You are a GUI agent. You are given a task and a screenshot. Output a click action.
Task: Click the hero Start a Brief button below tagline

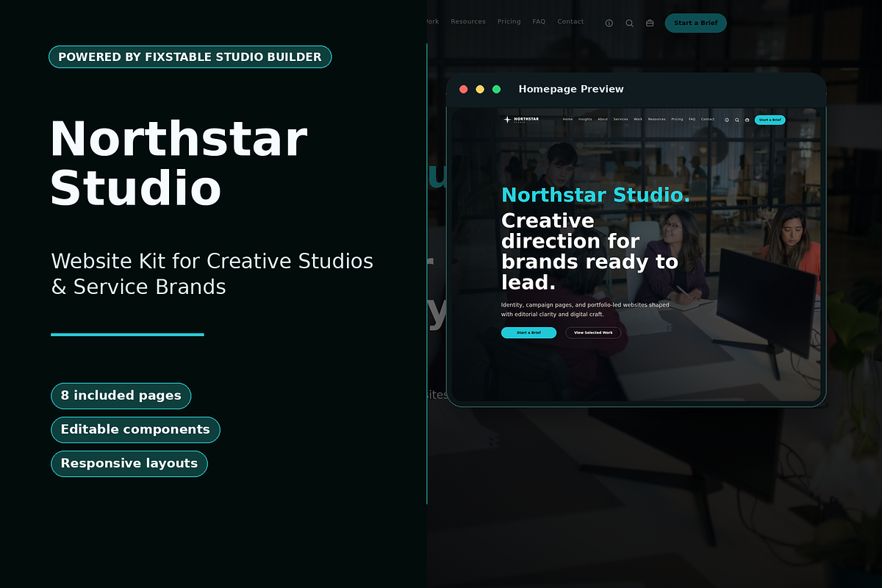tap(528, 333)
